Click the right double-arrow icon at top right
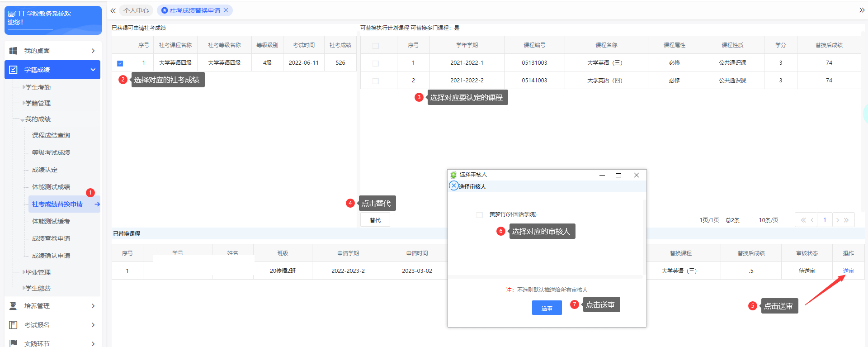 point(862,10)
